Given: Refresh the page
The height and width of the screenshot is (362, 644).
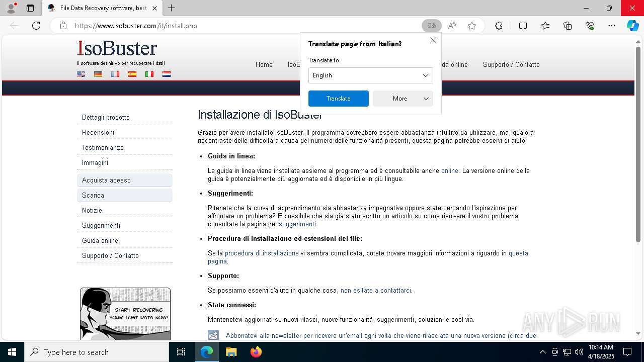Looking at the screenshot, I should [x=36, y=26].
